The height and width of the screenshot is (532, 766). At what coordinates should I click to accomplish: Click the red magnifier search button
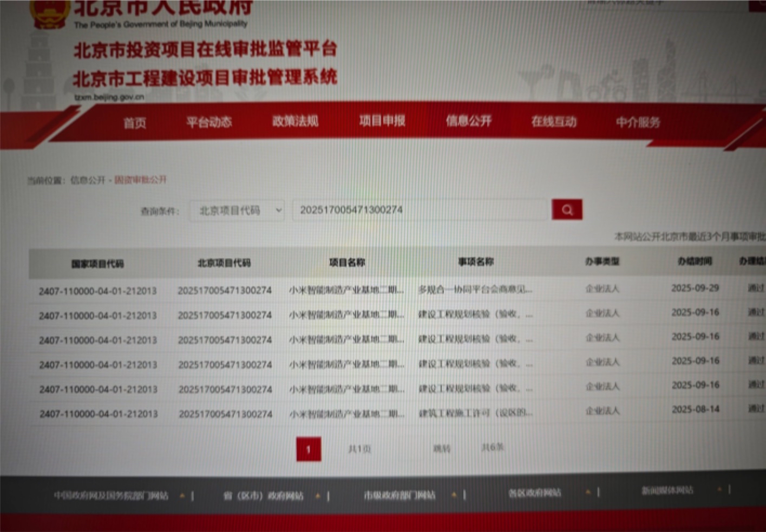567,209
